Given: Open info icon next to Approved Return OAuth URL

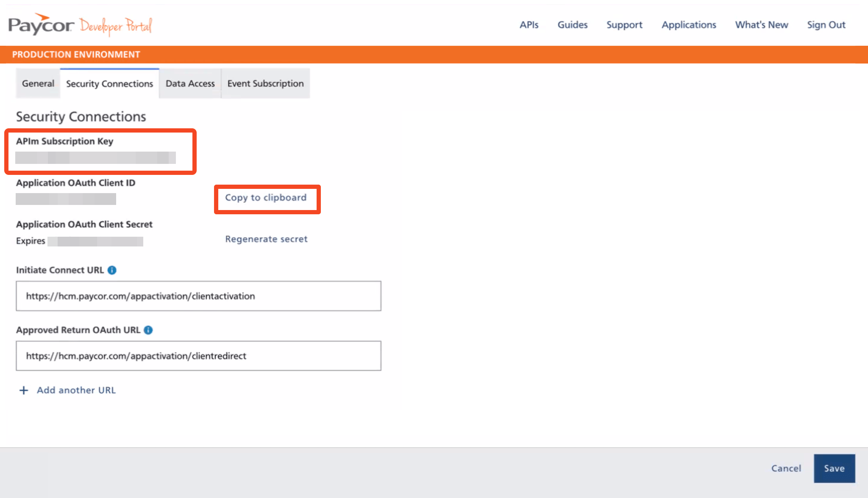Looking at the screenshot, I should [148, 330].
